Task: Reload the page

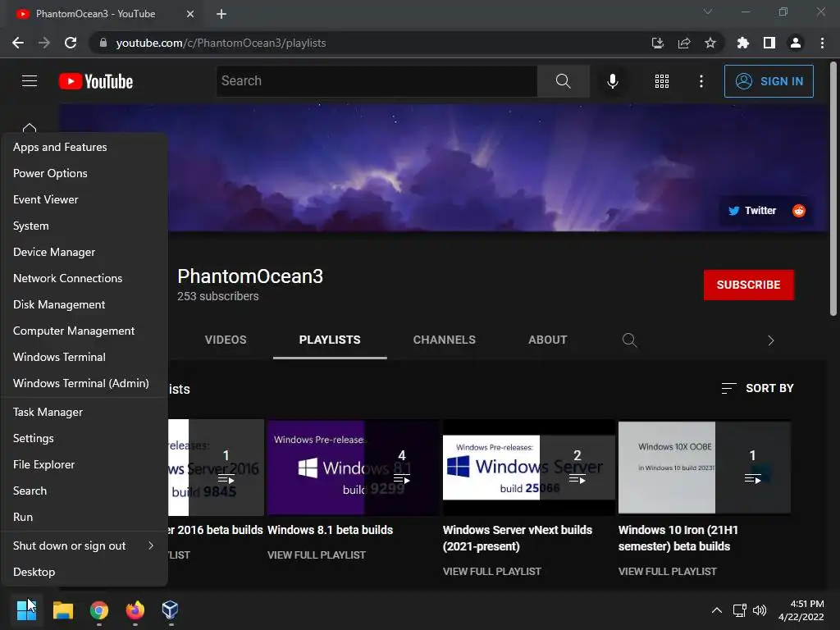Action: (71, 43)
